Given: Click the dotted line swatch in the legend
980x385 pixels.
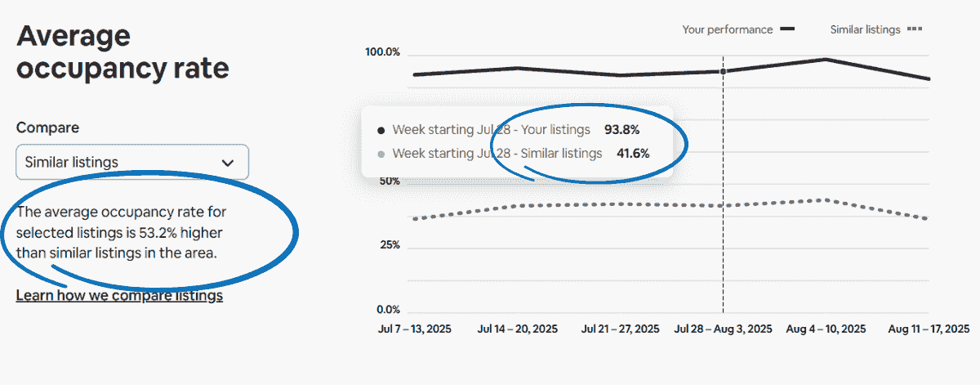Looking at the screenshot, I should 915,29.
